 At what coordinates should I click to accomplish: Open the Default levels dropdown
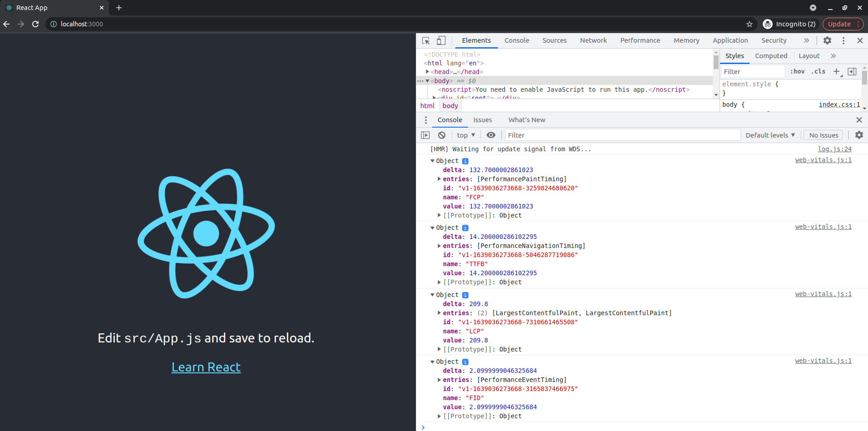click(x=770, y=135)
